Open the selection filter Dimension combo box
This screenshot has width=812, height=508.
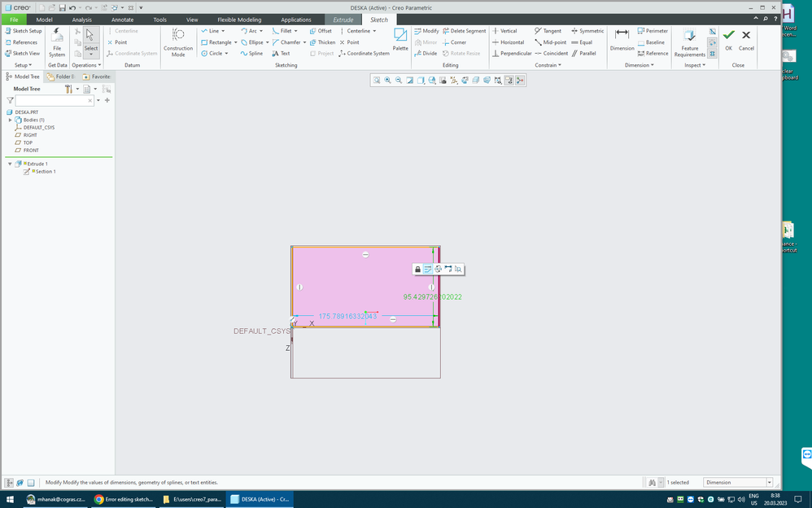click(738, 483)
